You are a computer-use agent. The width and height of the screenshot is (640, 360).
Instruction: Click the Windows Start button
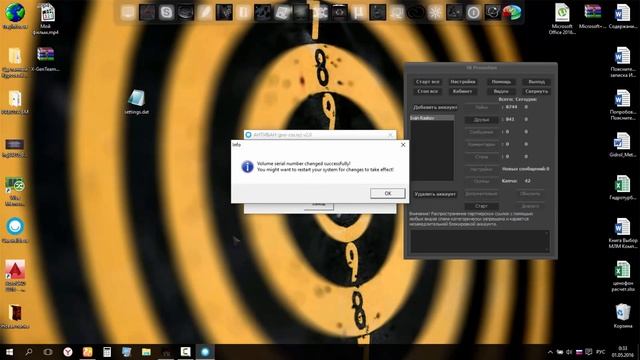point(9,352)
